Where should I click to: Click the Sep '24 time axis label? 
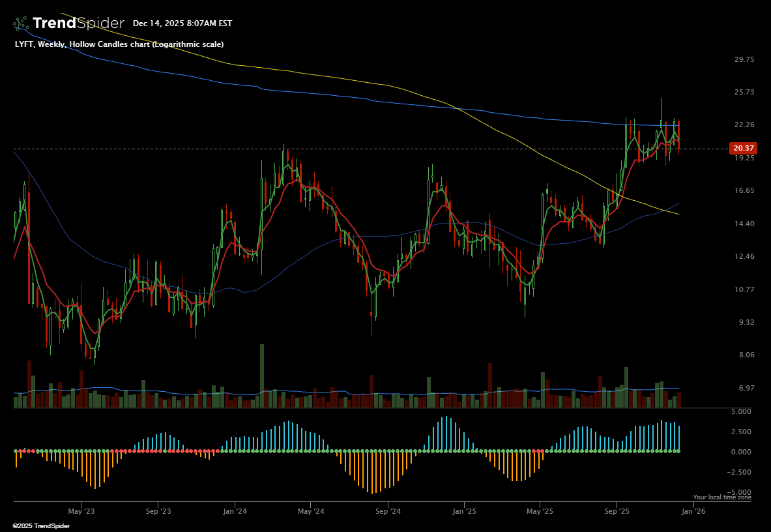pyautogui.click(x=387, y=512)
